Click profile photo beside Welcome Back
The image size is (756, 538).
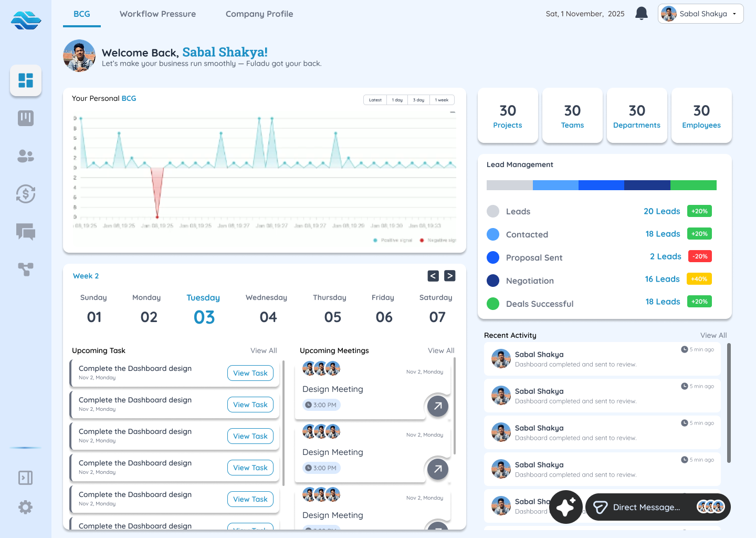pyautogui.click(x=79, y=56)
